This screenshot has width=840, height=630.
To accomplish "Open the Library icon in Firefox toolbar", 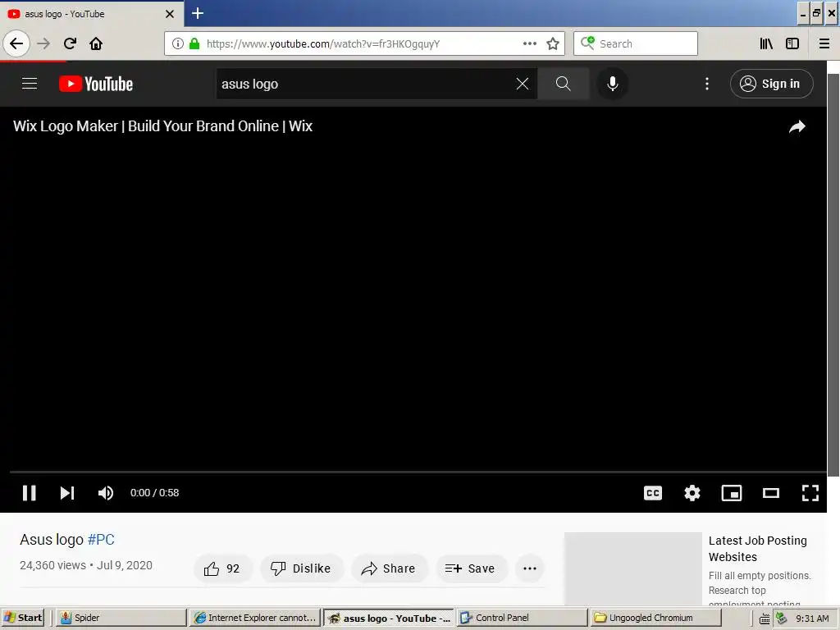I will tap(766, 43).
